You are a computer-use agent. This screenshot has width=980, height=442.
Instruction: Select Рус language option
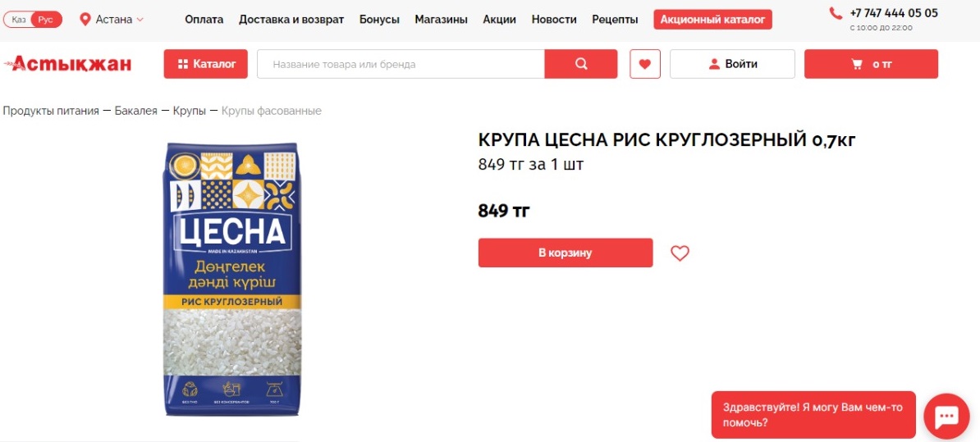(x=46, y=20)
